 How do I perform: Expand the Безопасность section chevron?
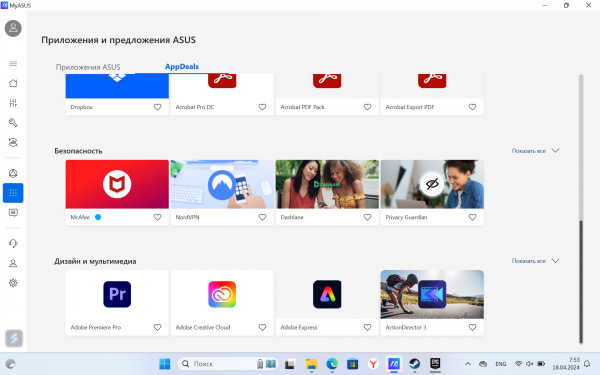point(555,151)
